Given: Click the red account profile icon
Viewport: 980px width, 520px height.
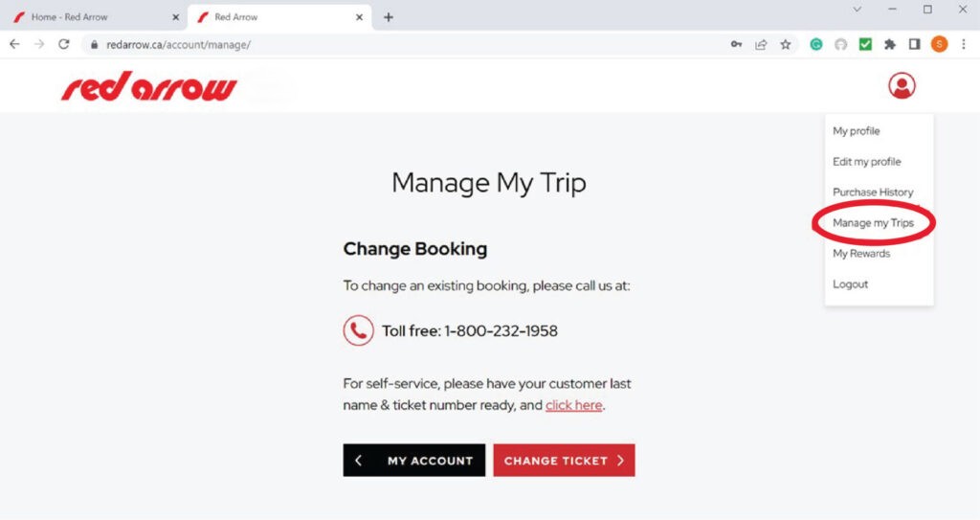Looking at the screenshot, I should (x=902, y=86).
